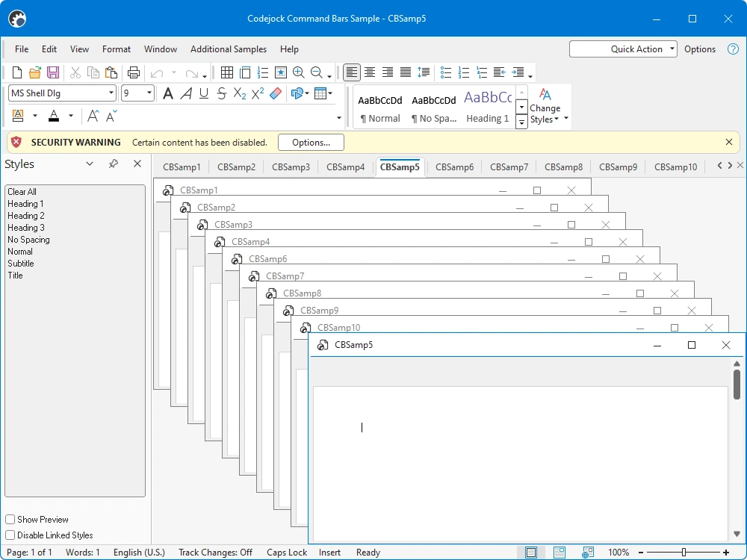Toggle Track Changes in status bar
The height and width of the screenshot is (560, 747).
point(215,553)
